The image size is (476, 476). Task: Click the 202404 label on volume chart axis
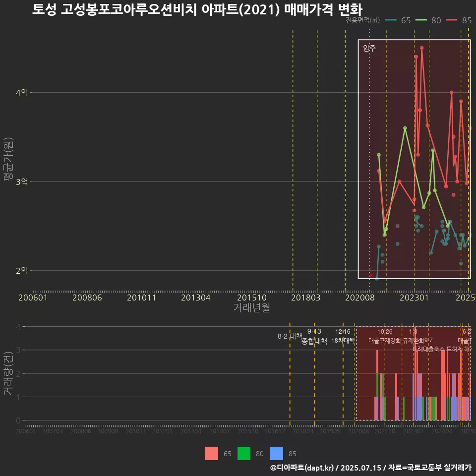pos(442,431)
